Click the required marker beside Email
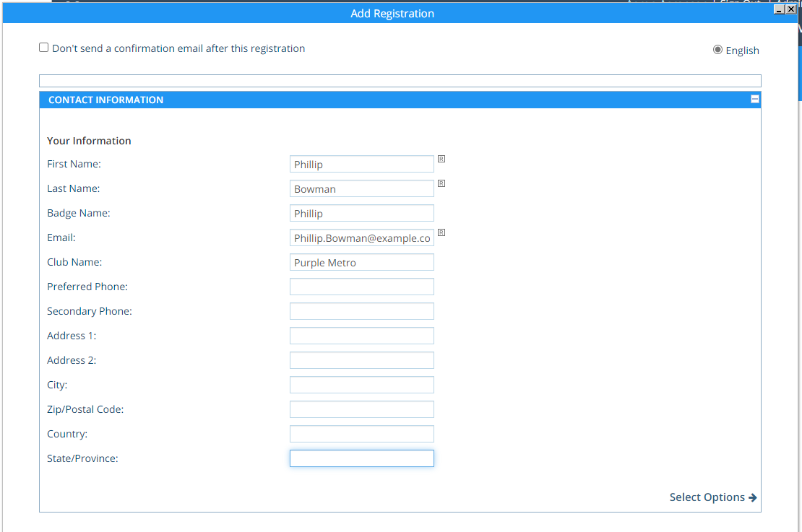This screenshot has width=802, height=532. (441, 232)
